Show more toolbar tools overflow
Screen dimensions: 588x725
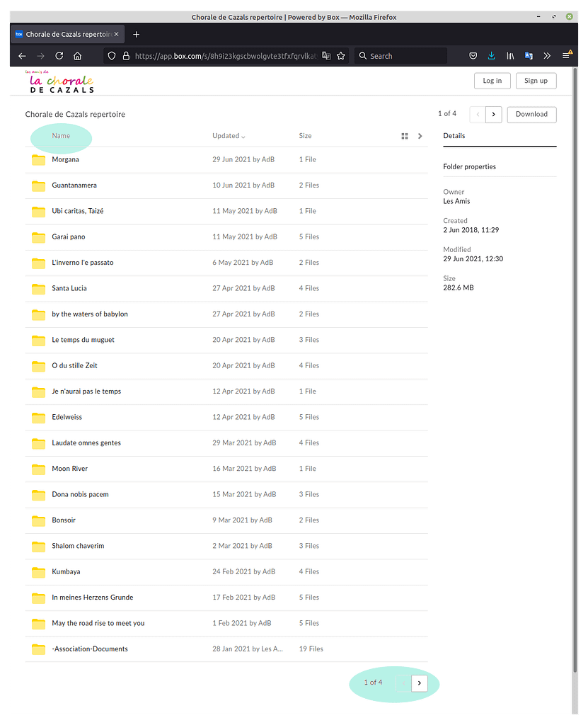point(548,56)
